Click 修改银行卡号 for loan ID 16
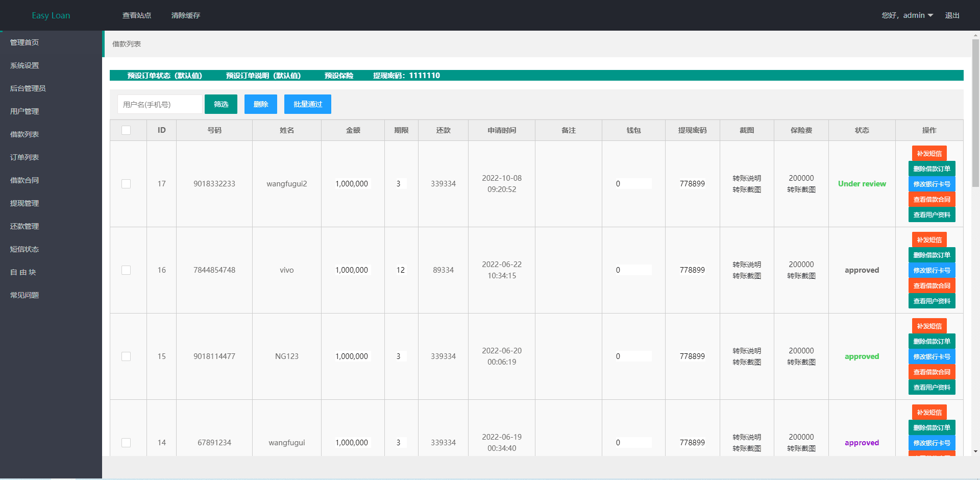980x480 pixels. pos(932,270)
